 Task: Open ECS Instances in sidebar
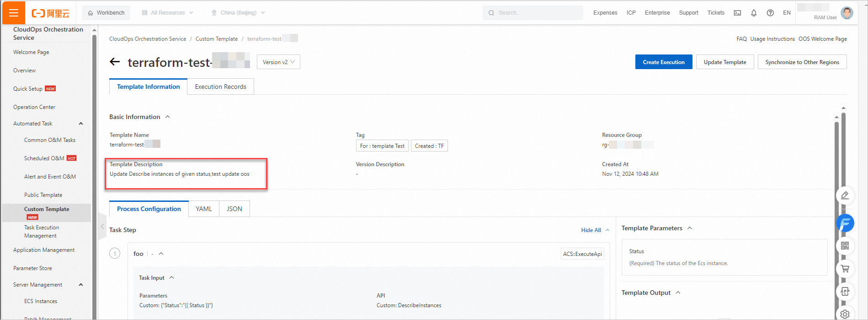click(x=41, y=301)
